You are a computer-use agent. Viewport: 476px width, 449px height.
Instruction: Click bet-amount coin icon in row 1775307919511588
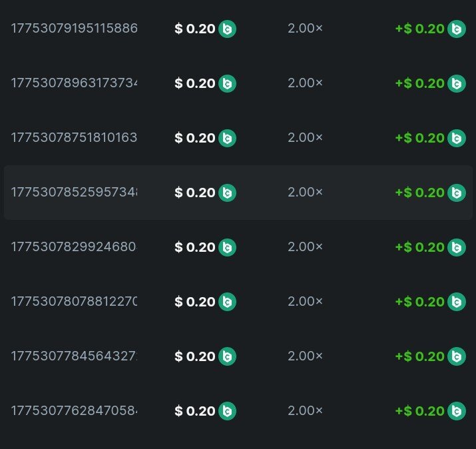pyautogui.click(x=227, y=29)
